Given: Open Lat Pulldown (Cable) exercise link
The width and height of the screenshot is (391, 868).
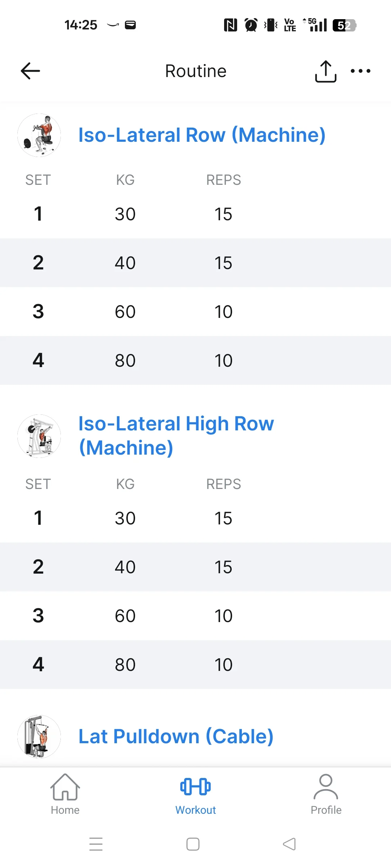Looking at the screenshot, I should tap(176, 736).
